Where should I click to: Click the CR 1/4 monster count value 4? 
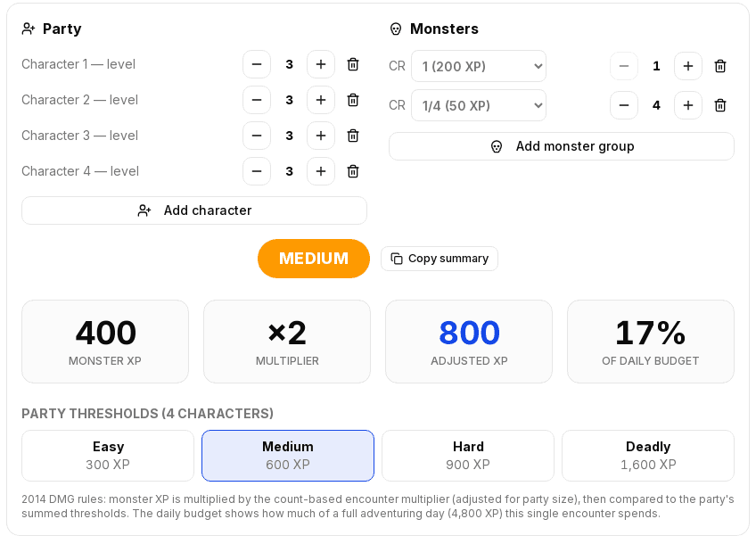click(656, 105)
